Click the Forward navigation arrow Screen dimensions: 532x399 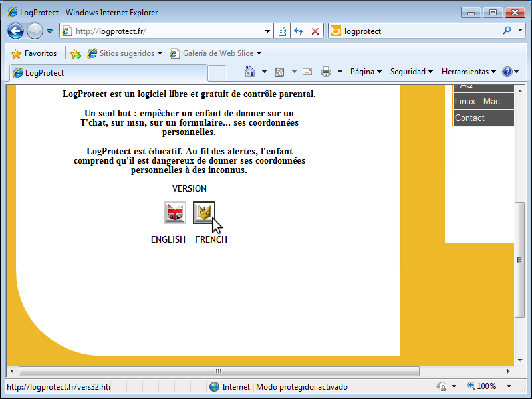pyautogui.click(x=35, y=31)
